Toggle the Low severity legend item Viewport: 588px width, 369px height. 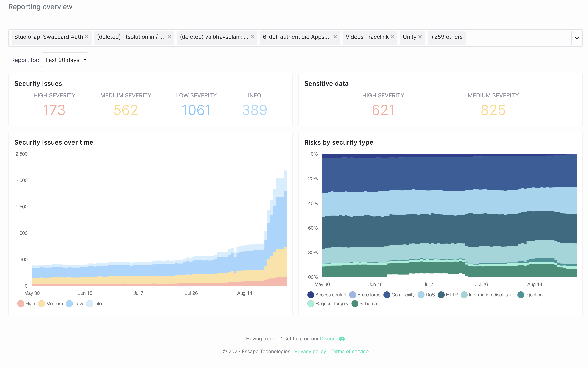tap(75, 304)
